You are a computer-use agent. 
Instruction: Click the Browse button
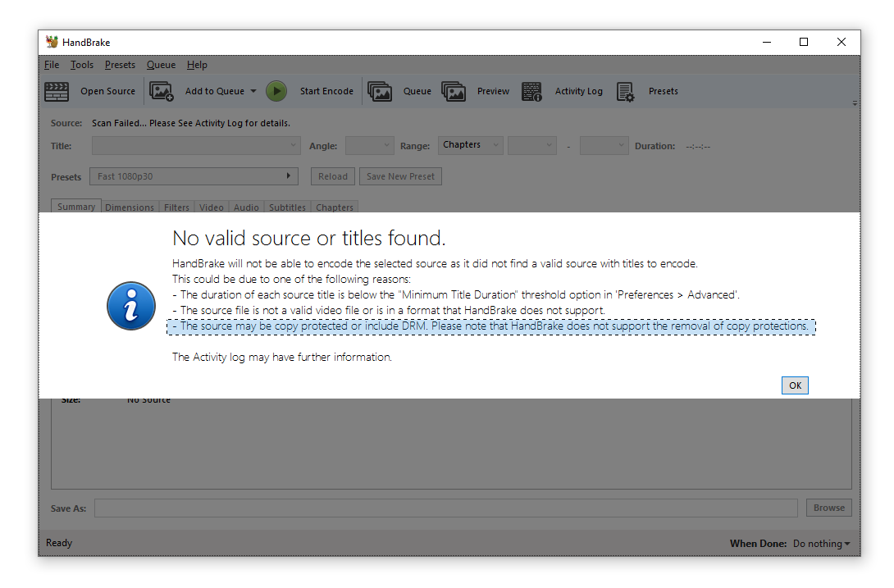tap(828, 508)
